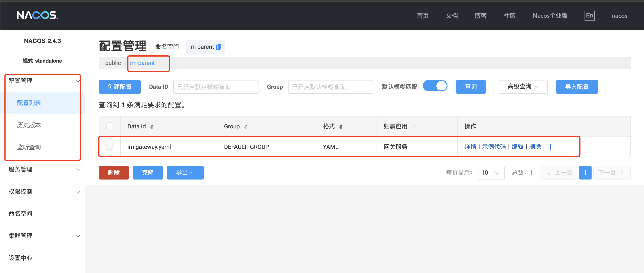Screen dimensions: 644x273
Task: Click the 下一页 pagination button
Action: tap(612, 172)
